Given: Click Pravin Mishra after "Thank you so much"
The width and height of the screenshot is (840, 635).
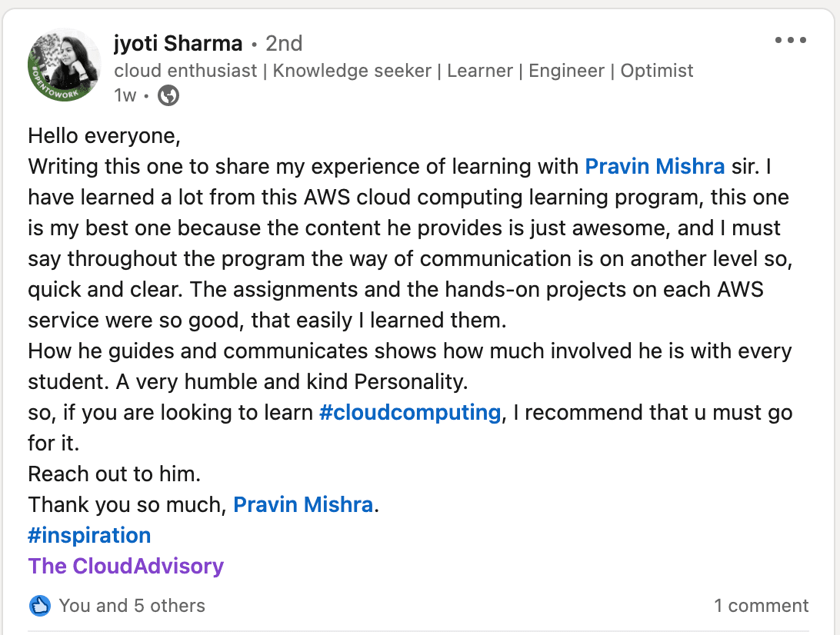Looking at the screenshot, I should 303,504.
